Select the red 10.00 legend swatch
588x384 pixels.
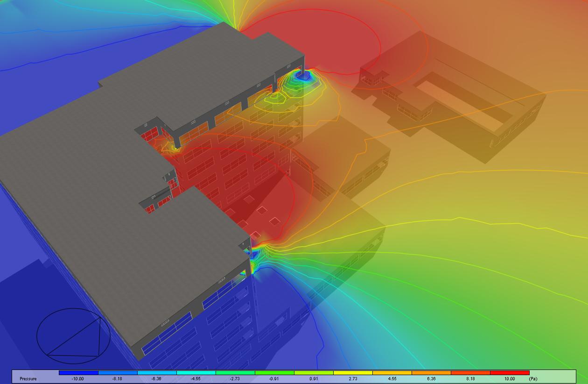tap(510, 373)
